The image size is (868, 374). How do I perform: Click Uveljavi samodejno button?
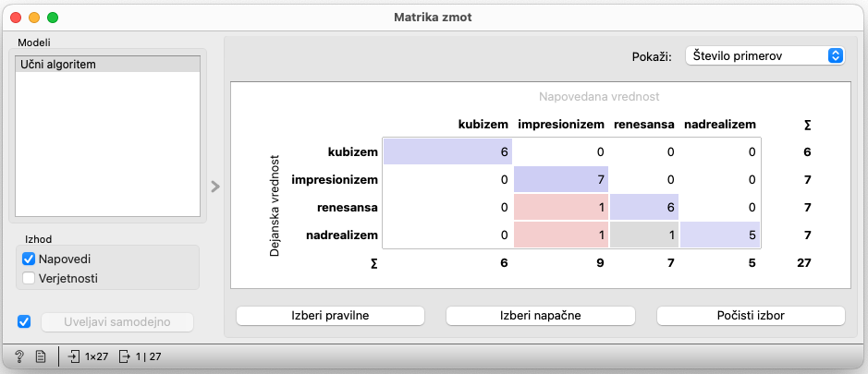pos(117,322)
